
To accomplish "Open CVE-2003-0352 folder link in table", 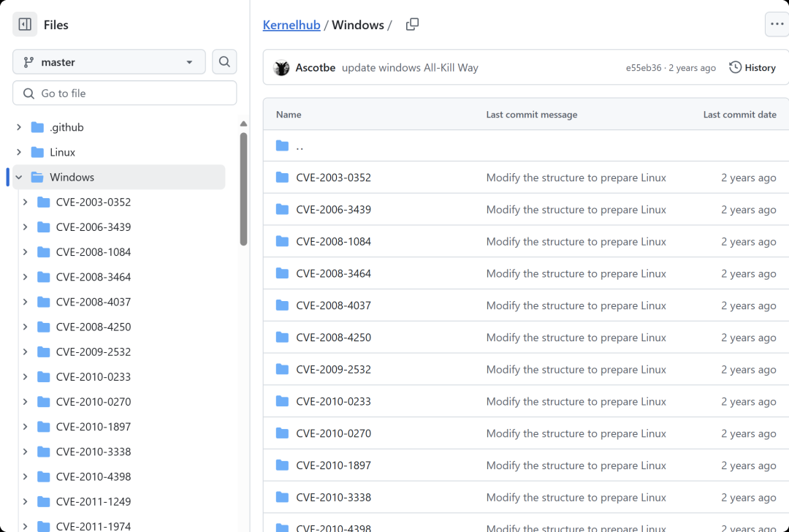I will click(334, 177).
